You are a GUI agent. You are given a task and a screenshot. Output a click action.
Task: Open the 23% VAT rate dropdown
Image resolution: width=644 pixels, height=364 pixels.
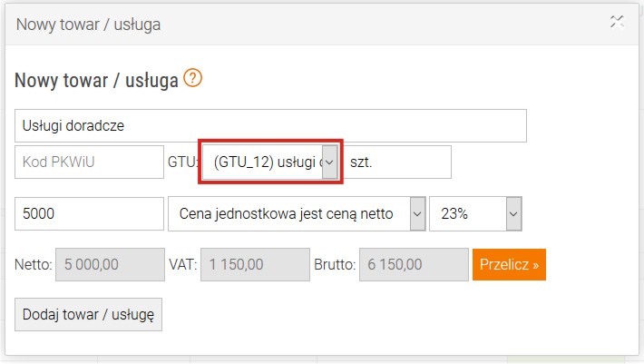coord(475,213)
